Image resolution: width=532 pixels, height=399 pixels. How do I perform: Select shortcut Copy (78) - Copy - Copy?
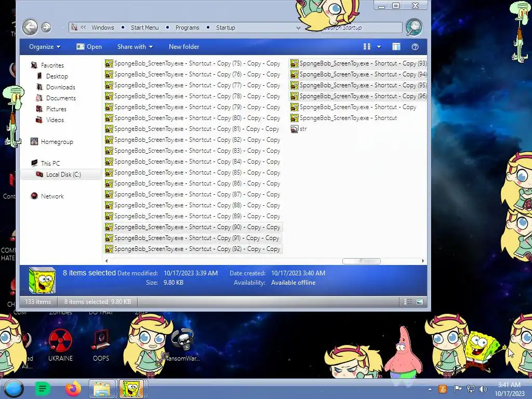pos(192,96)
